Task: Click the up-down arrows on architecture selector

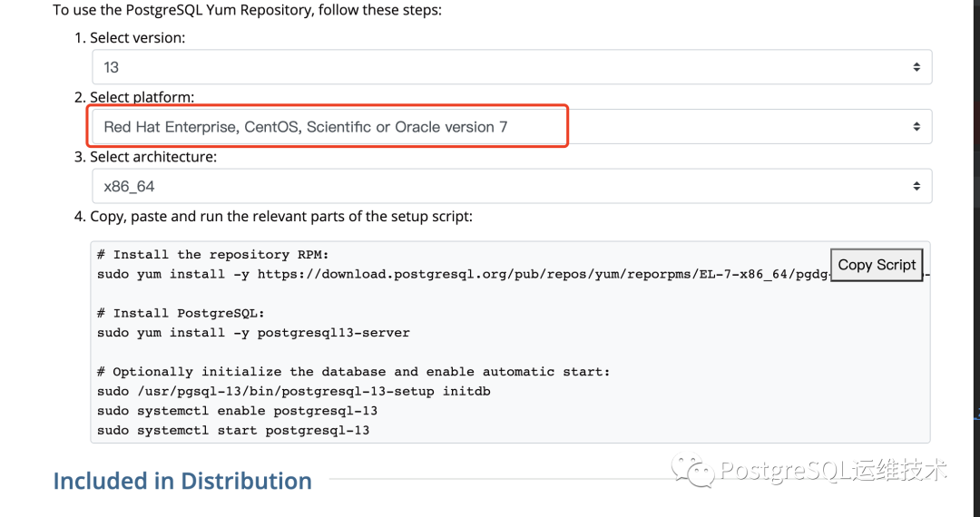Action: (x=916, y=186)
